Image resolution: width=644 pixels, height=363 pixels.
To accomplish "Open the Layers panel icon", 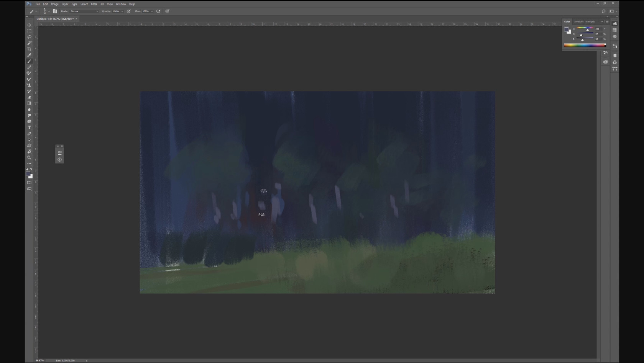I will tap(615, 56).
